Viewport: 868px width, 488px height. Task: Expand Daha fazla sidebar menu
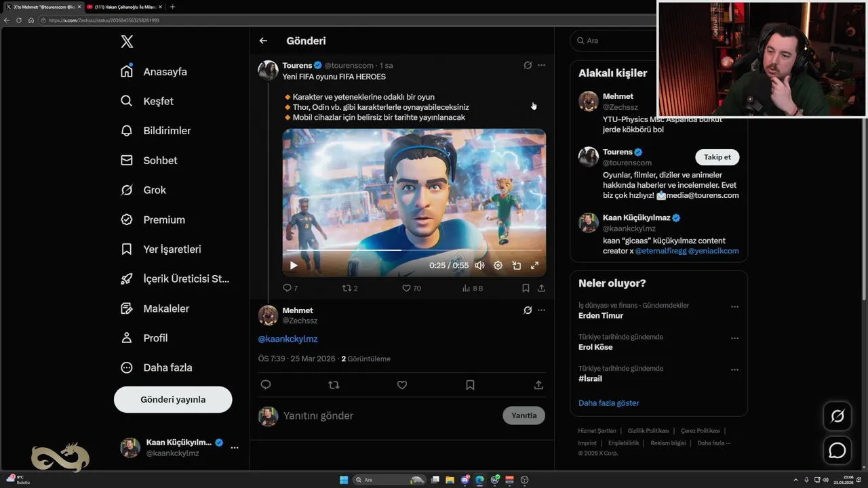[x=157, y=367]
